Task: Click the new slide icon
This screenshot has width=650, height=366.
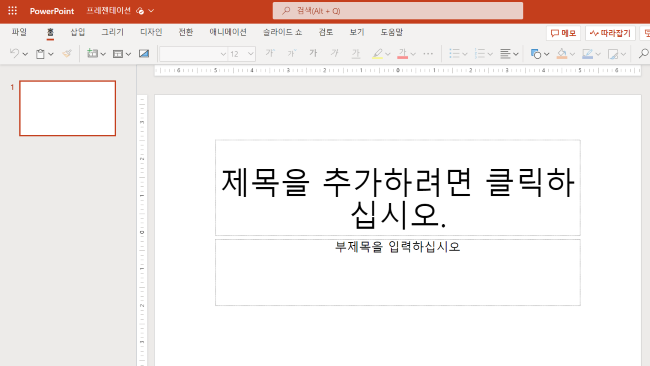Action: click(x=92, y=53)
